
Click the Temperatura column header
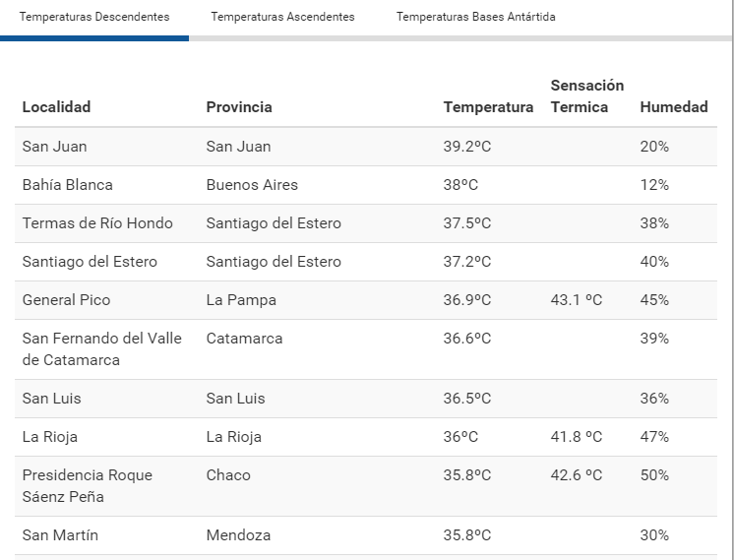[x=488, y=107]
